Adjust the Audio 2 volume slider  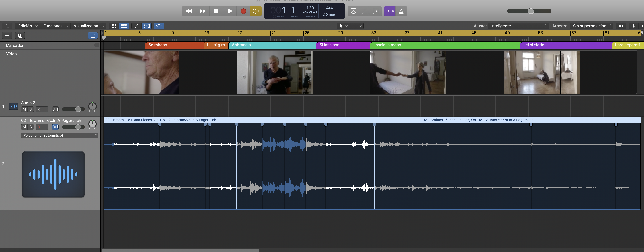[x=78, y=109]
